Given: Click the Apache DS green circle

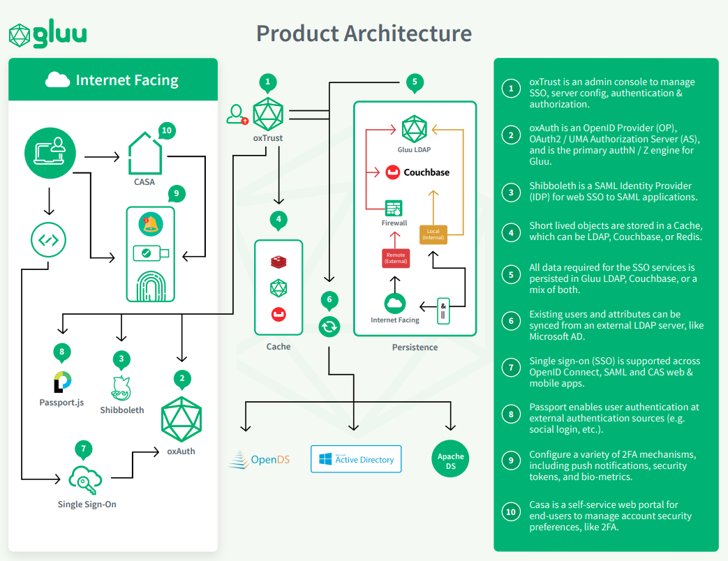Looking at the screenshot, I should tap(451, 460).
